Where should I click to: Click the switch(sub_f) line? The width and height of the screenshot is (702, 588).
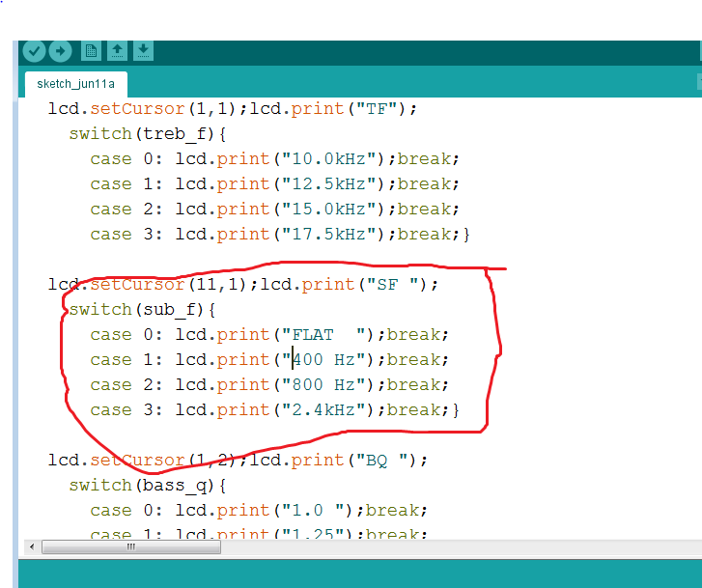click(142, 310)
